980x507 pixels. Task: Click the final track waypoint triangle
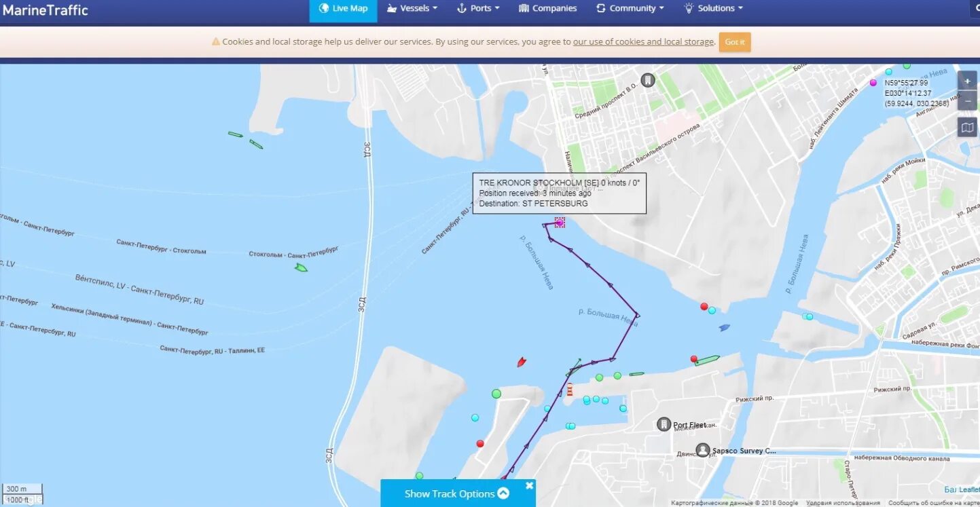tap(545, 225)
